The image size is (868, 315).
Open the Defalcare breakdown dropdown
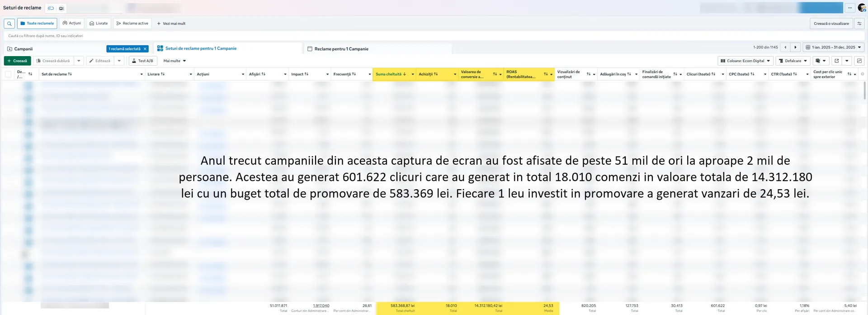click(x=793, y=61)
